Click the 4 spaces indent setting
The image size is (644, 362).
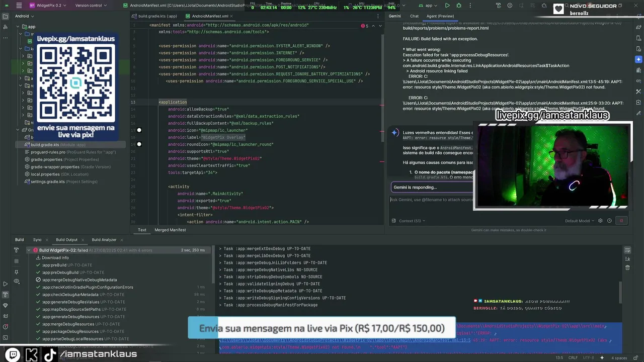[619, 358]
